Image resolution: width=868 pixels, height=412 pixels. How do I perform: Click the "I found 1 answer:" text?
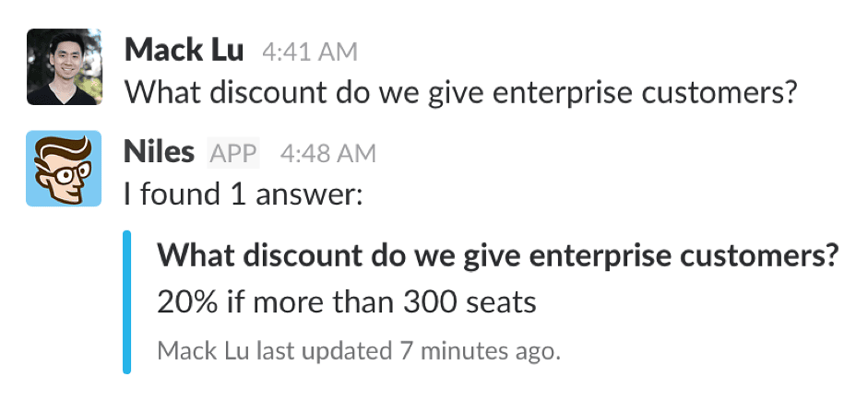[243, 194]
